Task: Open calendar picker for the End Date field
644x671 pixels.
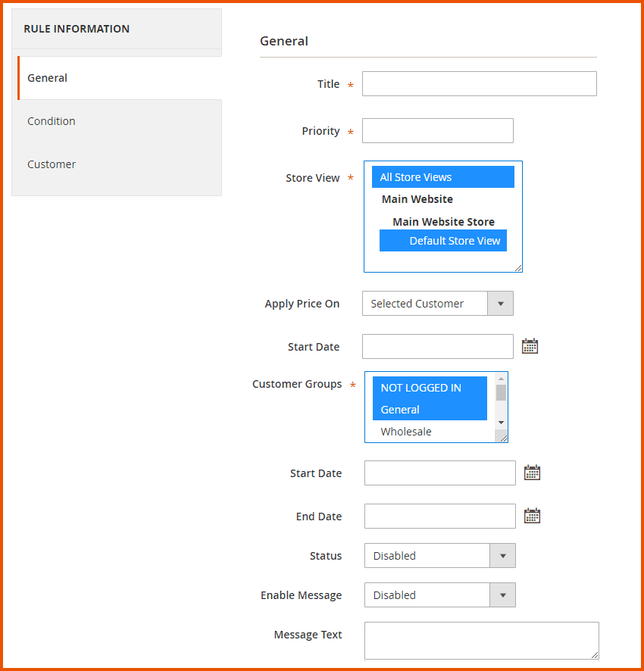Action: coord(533,517)
